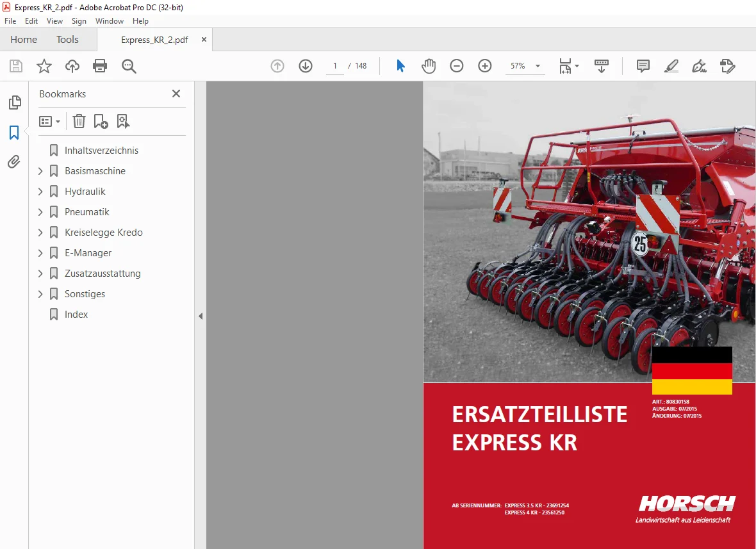Image resolution: width=756 pixels, height=549 pixels.
Task: Collapse navigation pane with side arrow
Action: [201, 316]
